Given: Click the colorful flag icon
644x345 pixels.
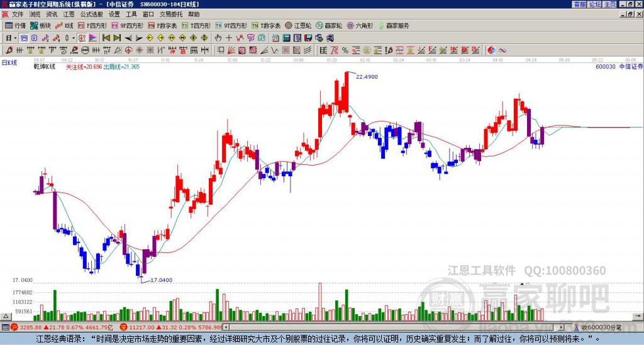Looking at the screenshot, I should click(x=94, y=38).
